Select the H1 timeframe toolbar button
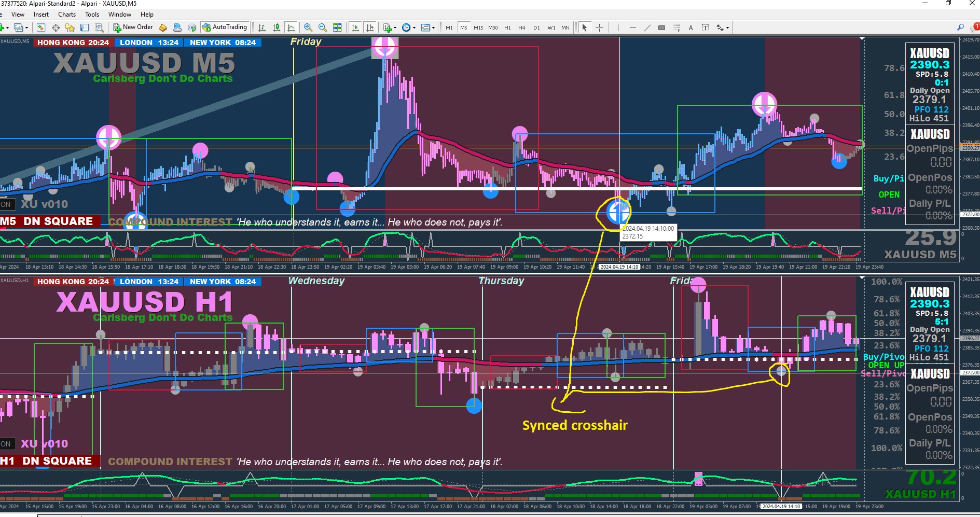This screenshot has height=517, width=980. point(507,27)
